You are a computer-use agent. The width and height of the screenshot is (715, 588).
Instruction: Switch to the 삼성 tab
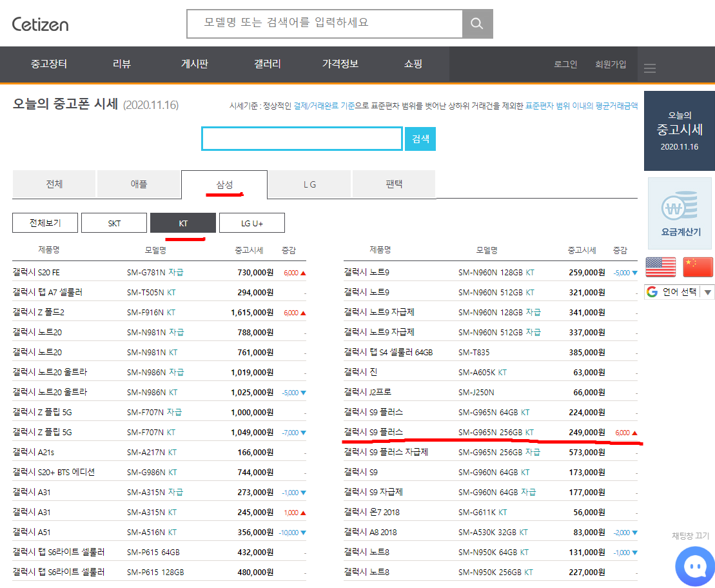coord(224,184)
